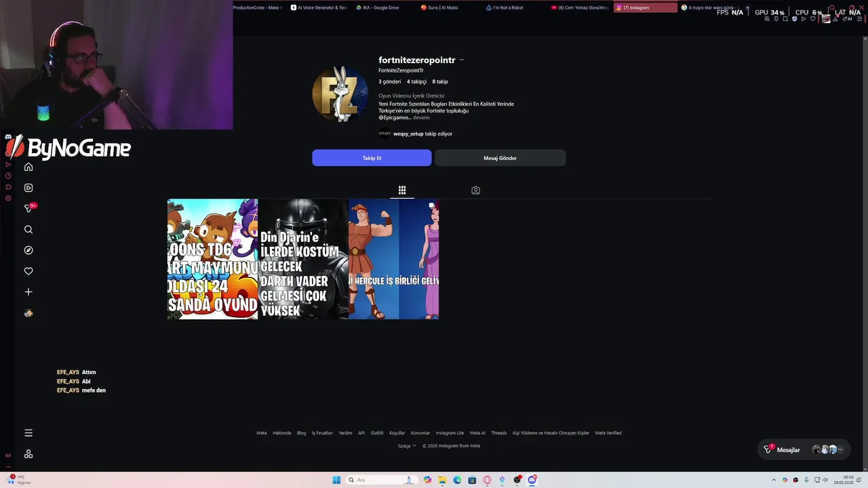Open the Bloons TD6 post thumbnail
The width and height of the screenshot is (868, 488).
click(212, 259)
